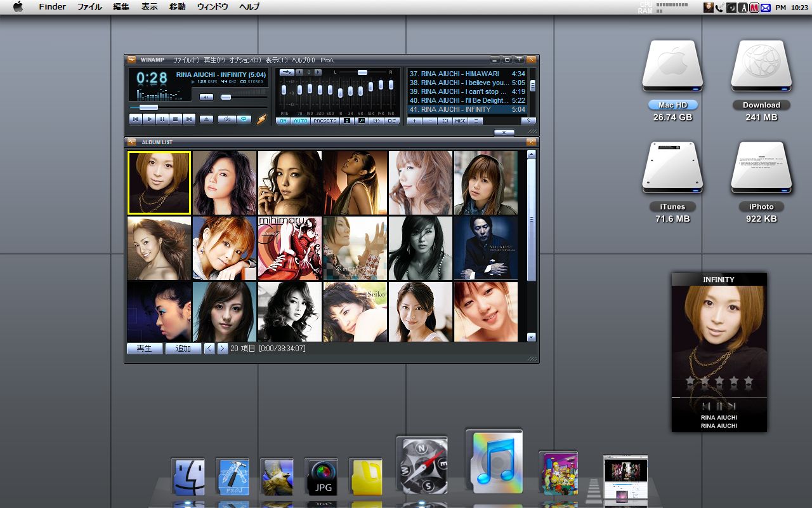The width and height of the screenshot is (812, 508).
Task: Toggle playlist view icon in equalizer bar
Action: click(x=391, y=121)
